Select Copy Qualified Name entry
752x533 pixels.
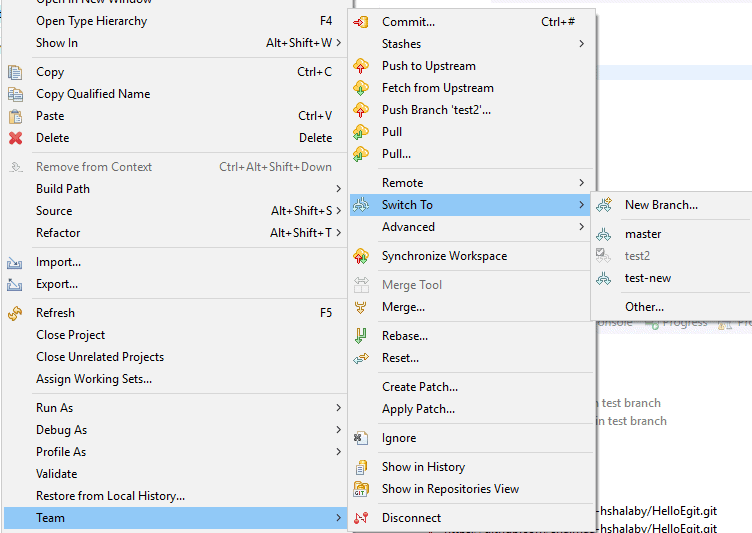pyautogui.click(x=93, y=94)
